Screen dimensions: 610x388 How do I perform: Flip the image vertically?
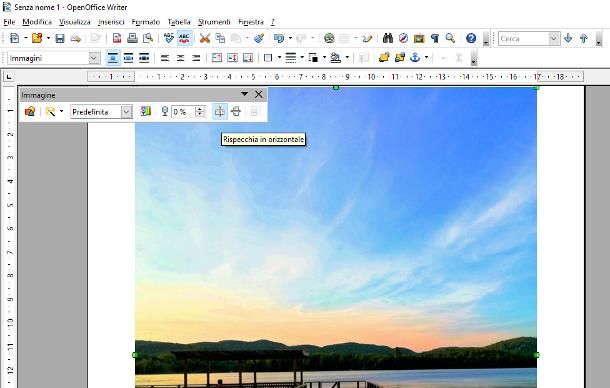[236, 112]
